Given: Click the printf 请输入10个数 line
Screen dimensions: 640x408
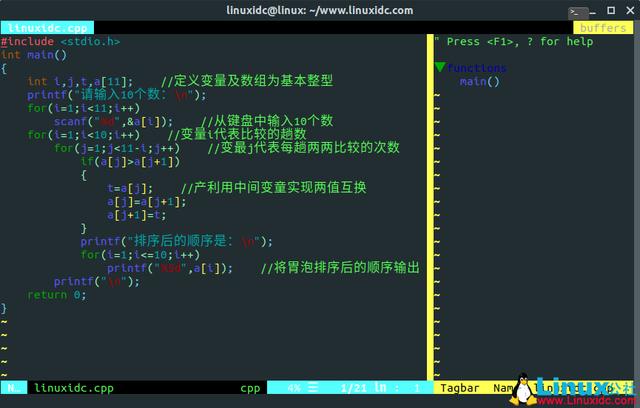Looking at the screenshot, I should (117, 95).
